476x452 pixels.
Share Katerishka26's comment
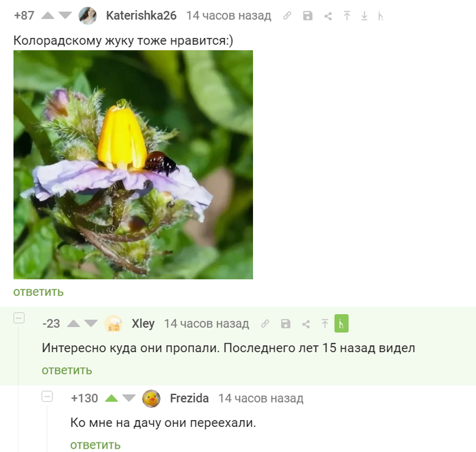point(328,16)
